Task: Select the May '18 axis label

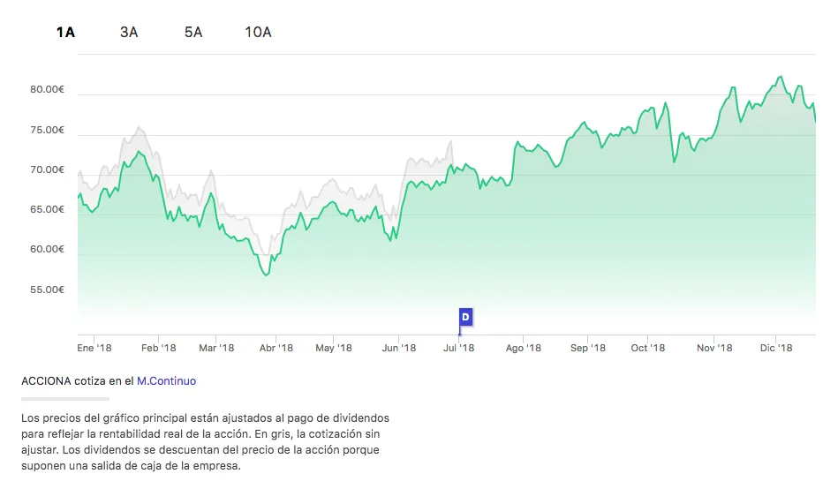Action: (x=334, y=348)
